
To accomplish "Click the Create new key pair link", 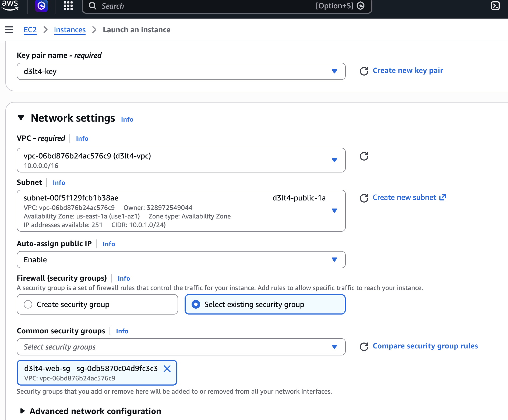I will click(408, 70).
